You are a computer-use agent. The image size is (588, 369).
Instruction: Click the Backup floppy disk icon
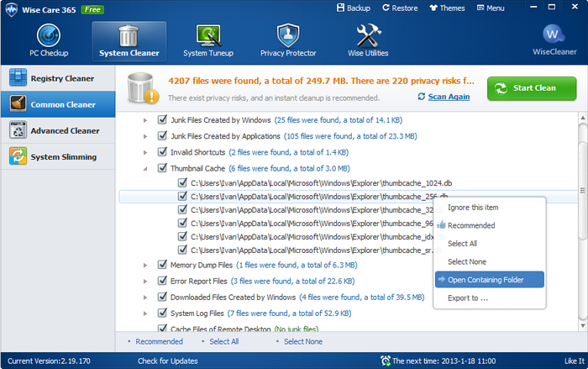[340, 8]
